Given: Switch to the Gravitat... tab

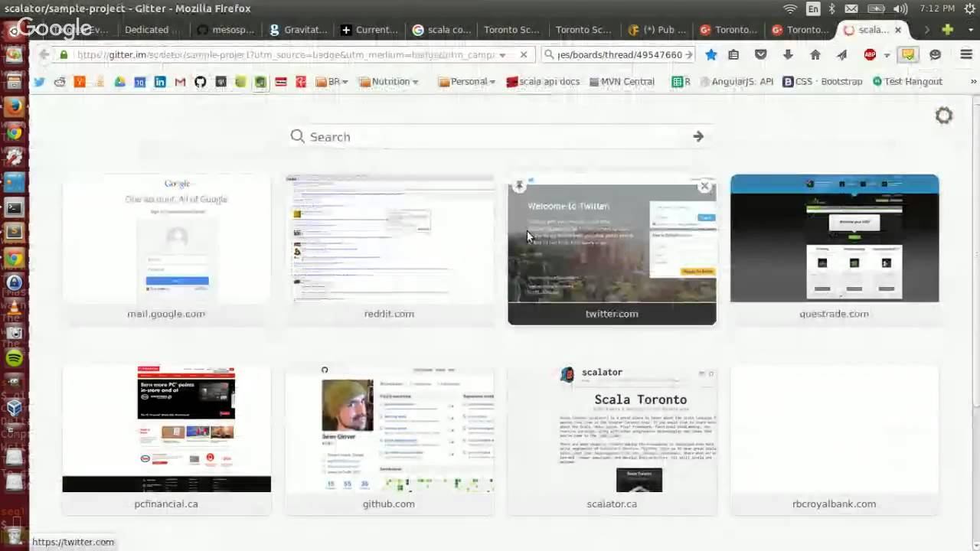Looking at the screenshot, I should [298, 30].
